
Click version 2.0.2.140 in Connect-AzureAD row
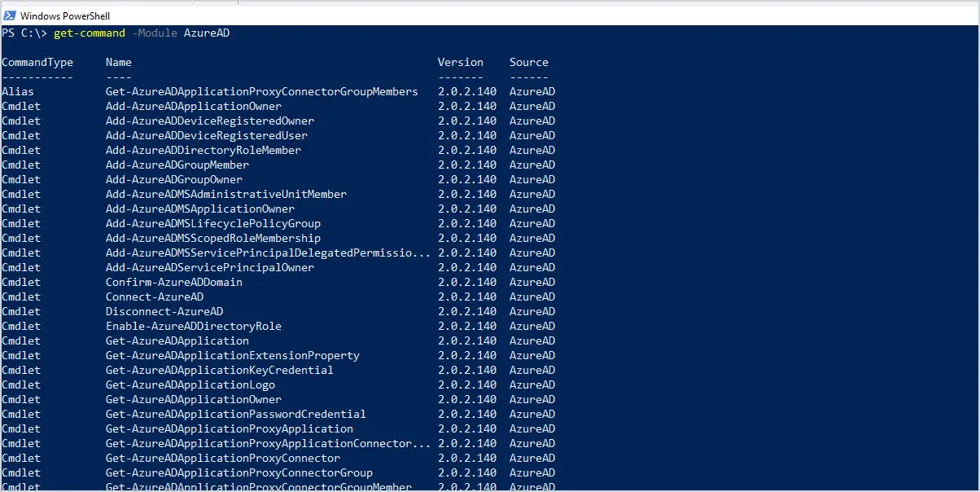(x=467, y=297)
